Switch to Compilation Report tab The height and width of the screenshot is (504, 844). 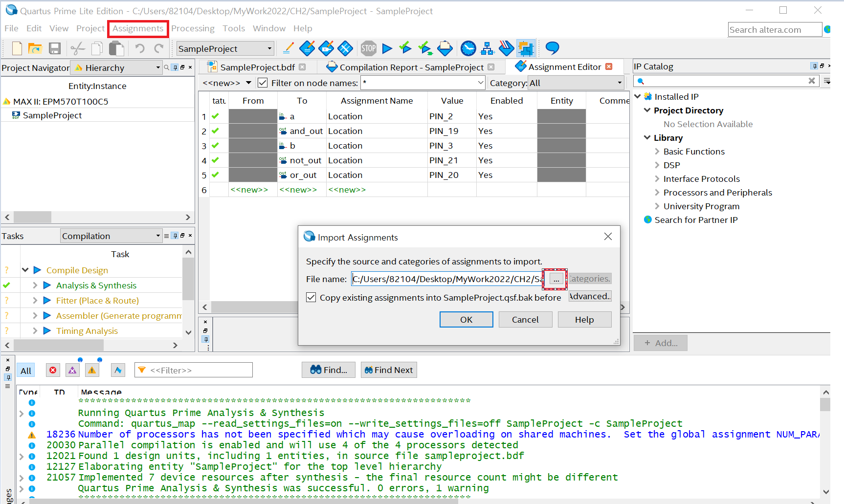(411, 67)
